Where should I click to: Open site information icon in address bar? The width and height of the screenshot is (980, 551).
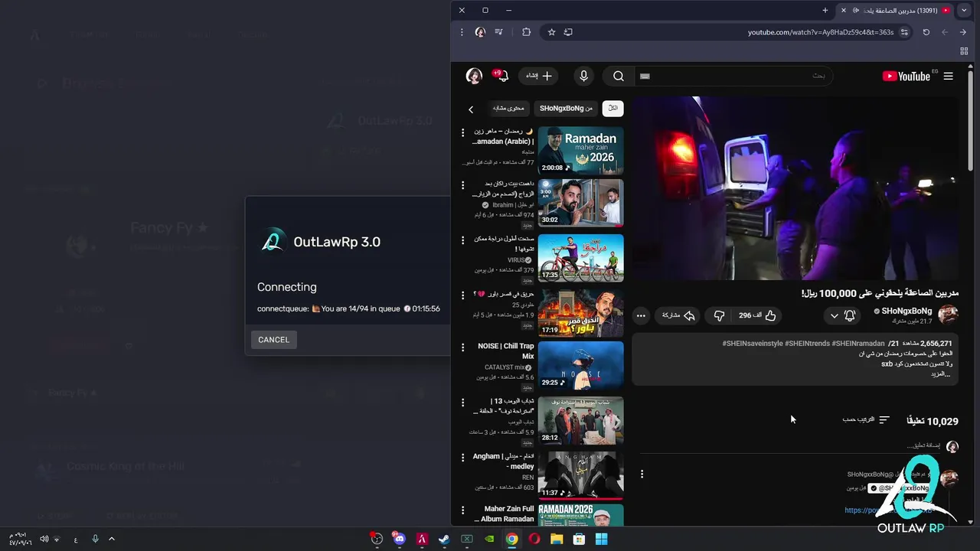pos(904,32)
